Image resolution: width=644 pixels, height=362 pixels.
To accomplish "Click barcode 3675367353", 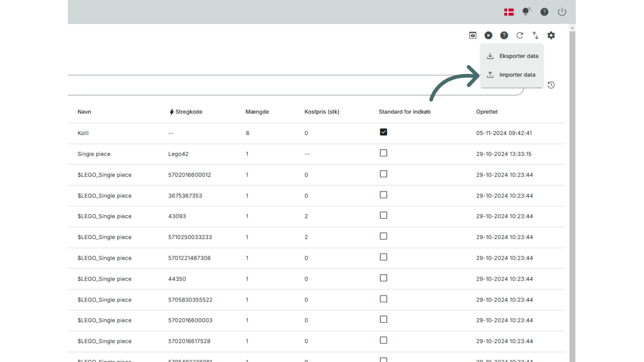I will coord(185,196).
